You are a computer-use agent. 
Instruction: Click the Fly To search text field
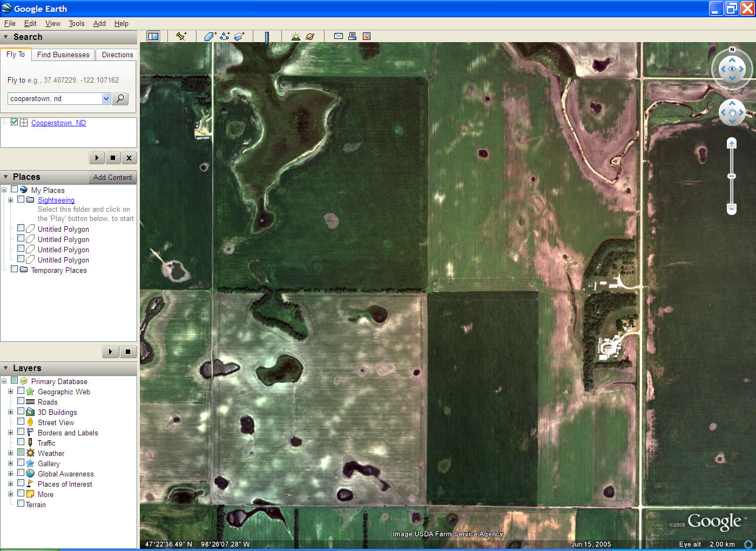pos(55,98)
